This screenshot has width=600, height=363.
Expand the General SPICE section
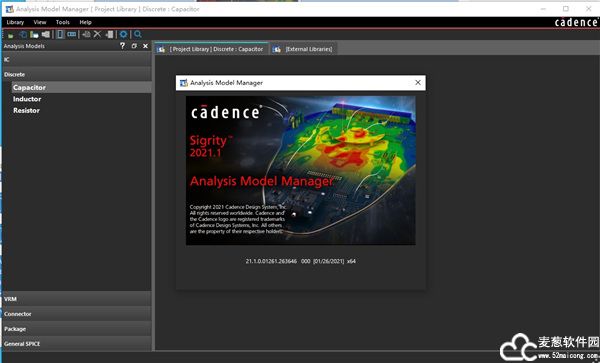[77, 343]
